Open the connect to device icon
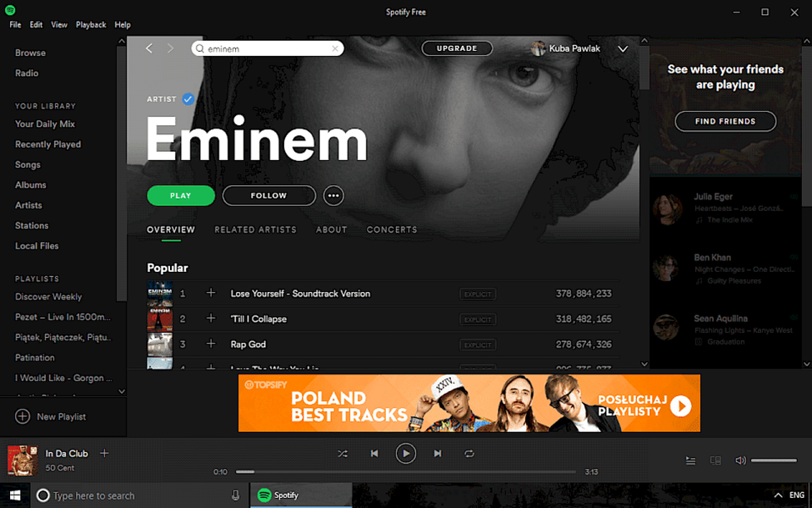Viewport: 812px width, 508px height. [715, 460]
